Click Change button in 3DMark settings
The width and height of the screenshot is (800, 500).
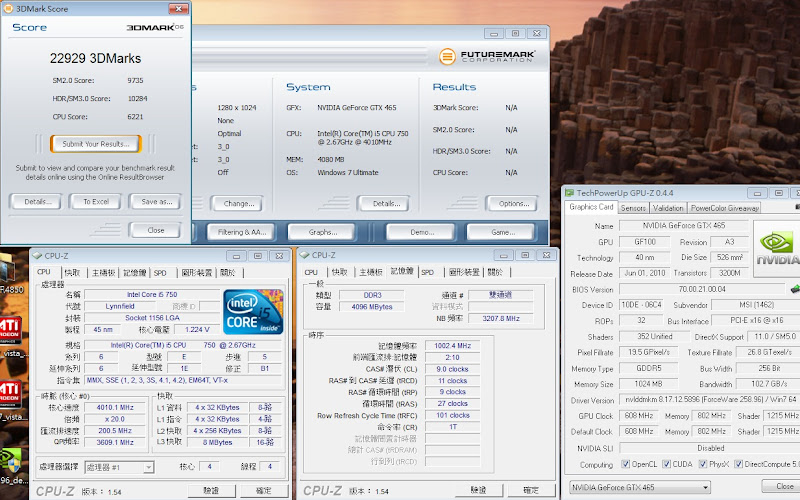pyautogui.click(x=237, y=203)
